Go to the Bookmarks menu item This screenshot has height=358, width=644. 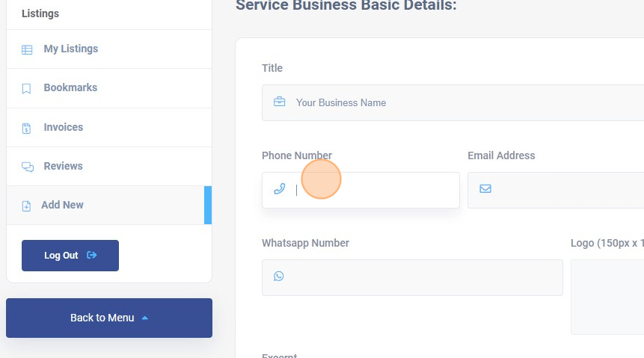[x=70, y=88]
